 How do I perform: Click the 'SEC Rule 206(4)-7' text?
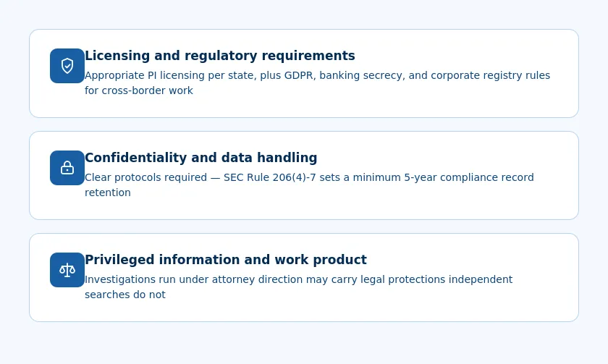[x=270, y=177]
